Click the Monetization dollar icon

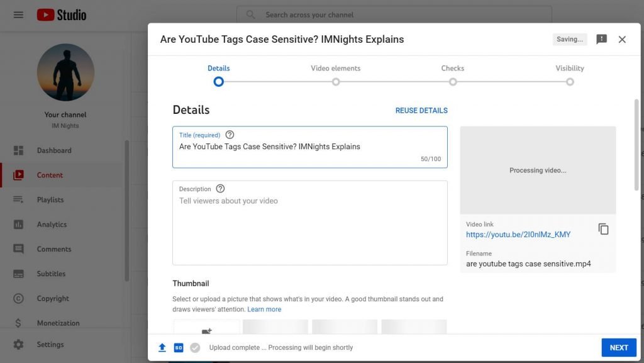18,323
